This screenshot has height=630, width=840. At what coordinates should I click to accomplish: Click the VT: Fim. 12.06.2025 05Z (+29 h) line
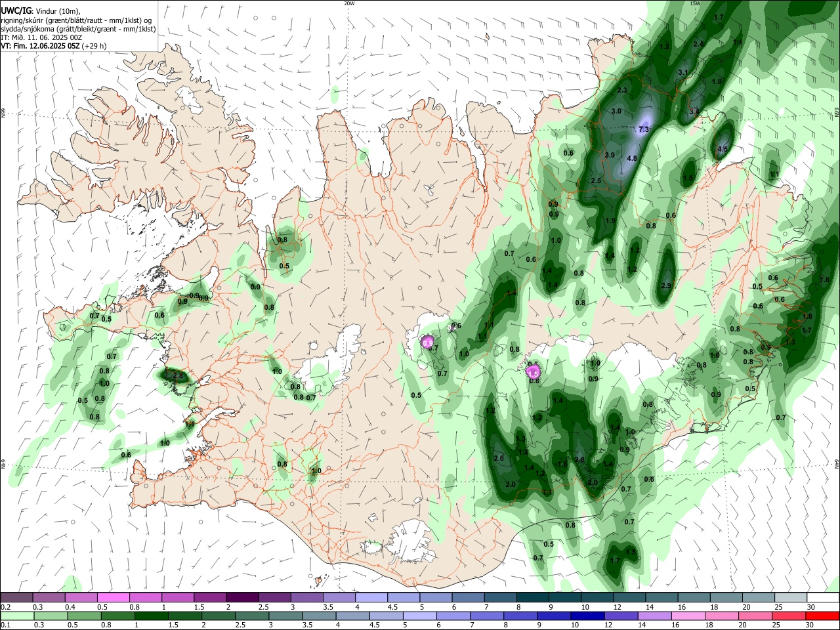pos(54,46)
